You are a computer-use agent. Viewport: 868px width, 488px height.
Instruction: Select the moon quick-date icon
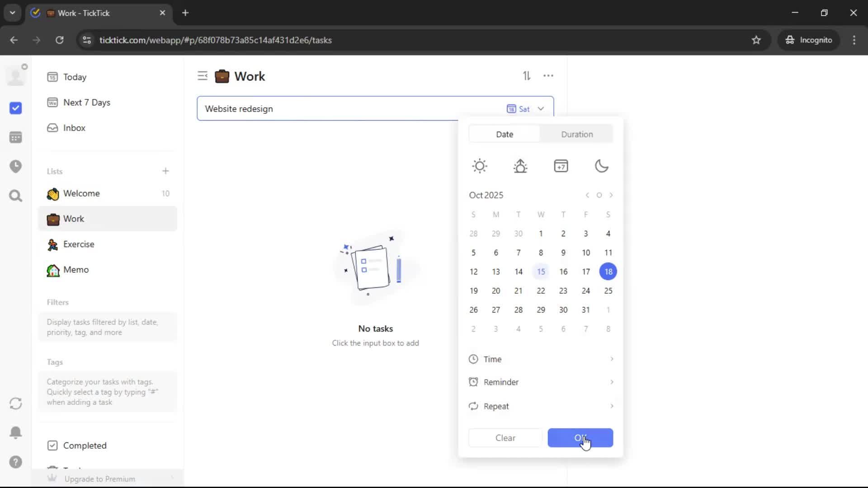click(x=601, y=166)
